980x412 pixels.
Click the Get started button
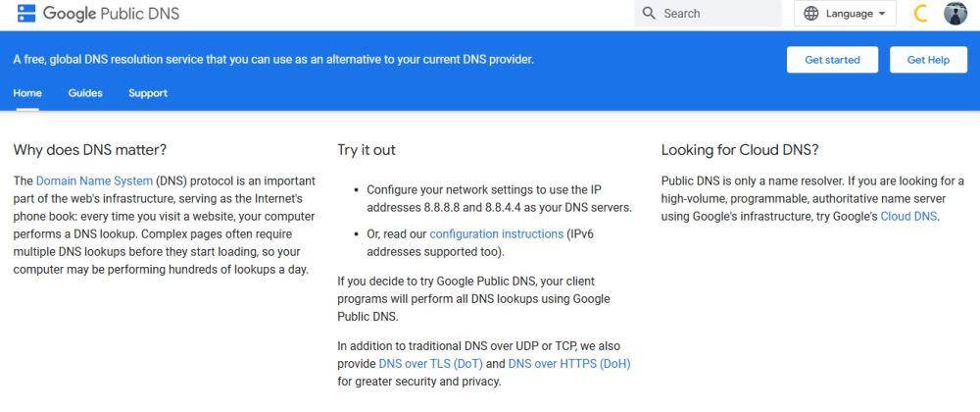click(832, 60)
